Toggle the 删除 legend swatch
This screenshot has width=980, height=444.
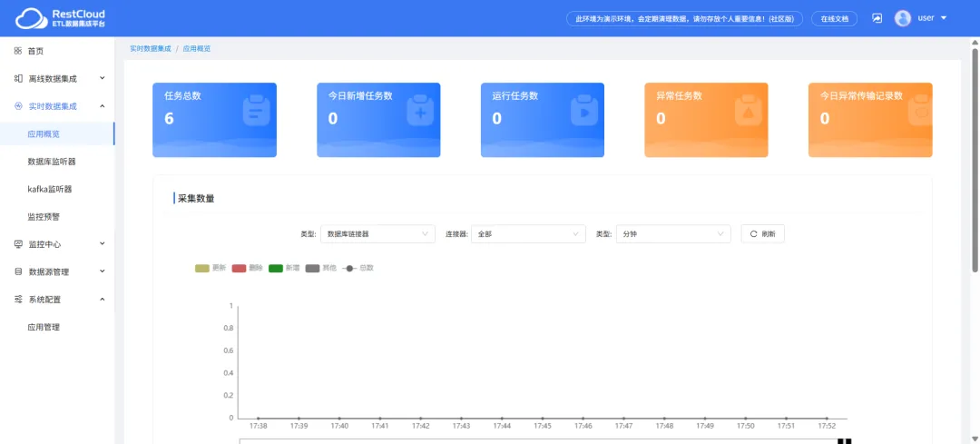tap(239, 268)
